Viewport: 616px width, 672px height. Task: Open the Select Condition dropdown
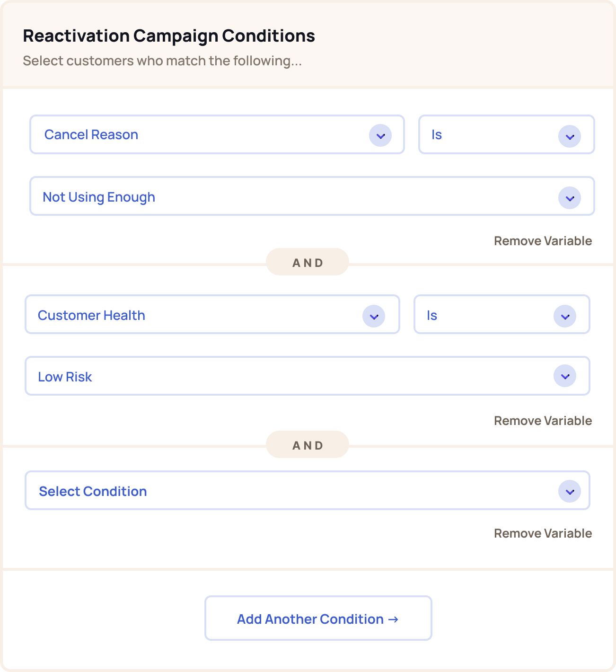[308, 490]
